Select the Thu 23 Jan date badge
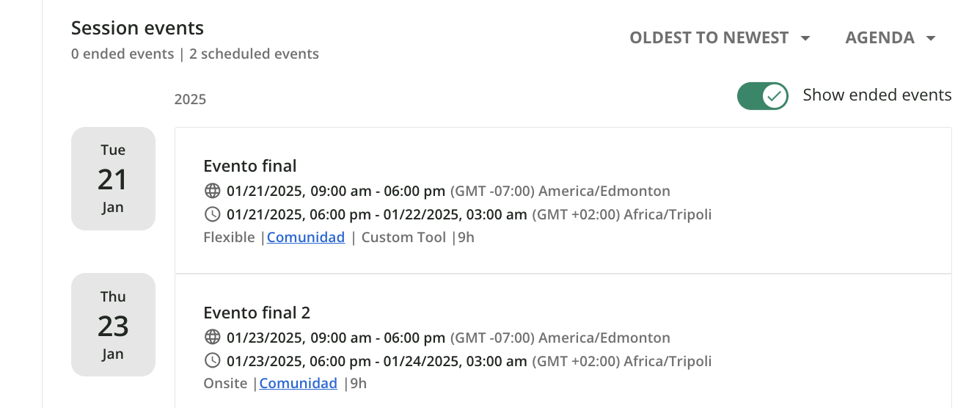Image resolution: width=980 pixels, height=408 pixels. click(113, 325)
